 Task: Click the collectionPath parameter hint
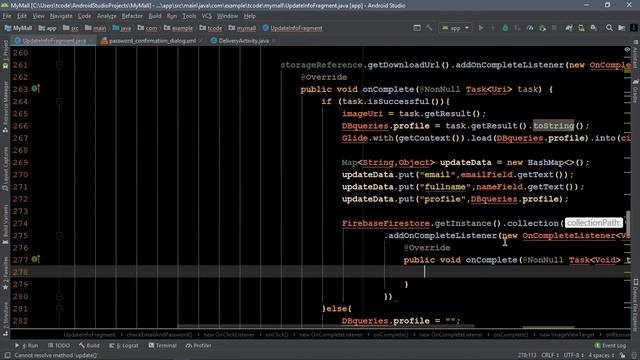point(594,223)
